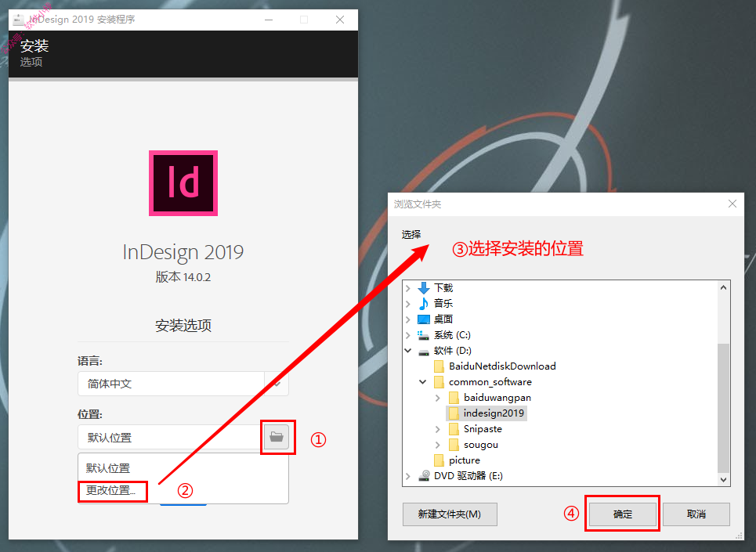
Task: Select the 桌面 label in tree
Action: tap(443, 319)
